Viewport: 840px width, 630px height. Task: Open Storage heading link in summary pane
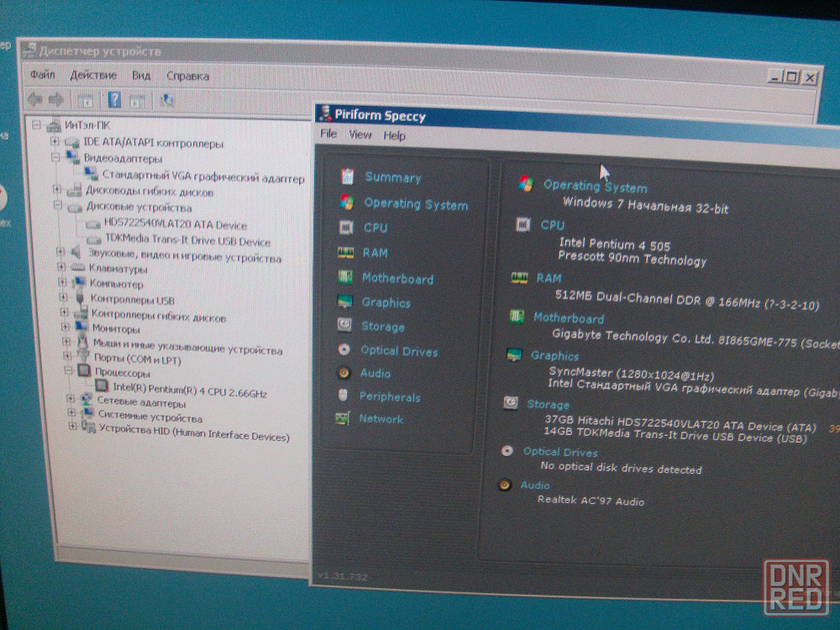click(x=548, y=404)
